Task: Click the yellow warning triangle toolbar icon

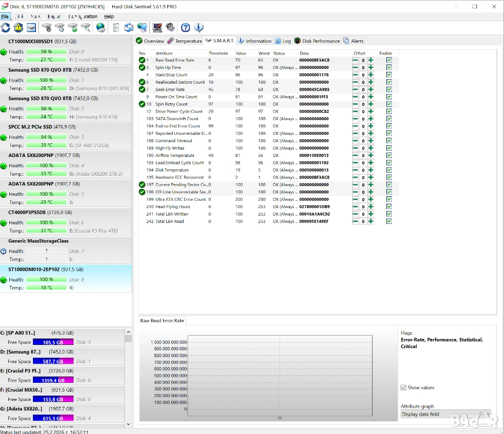Action: tap(18, 28)
